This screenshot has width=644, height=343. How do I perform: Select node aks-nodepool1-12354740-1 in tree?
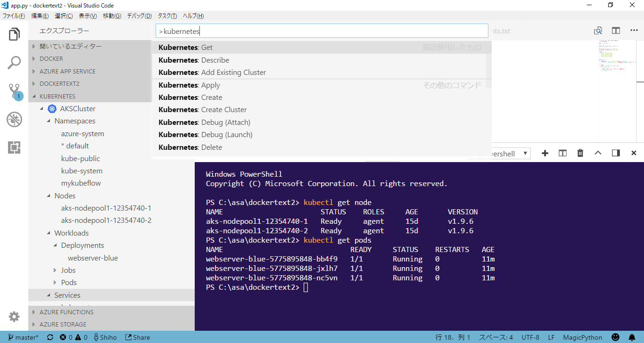click(x=106, y=208)
